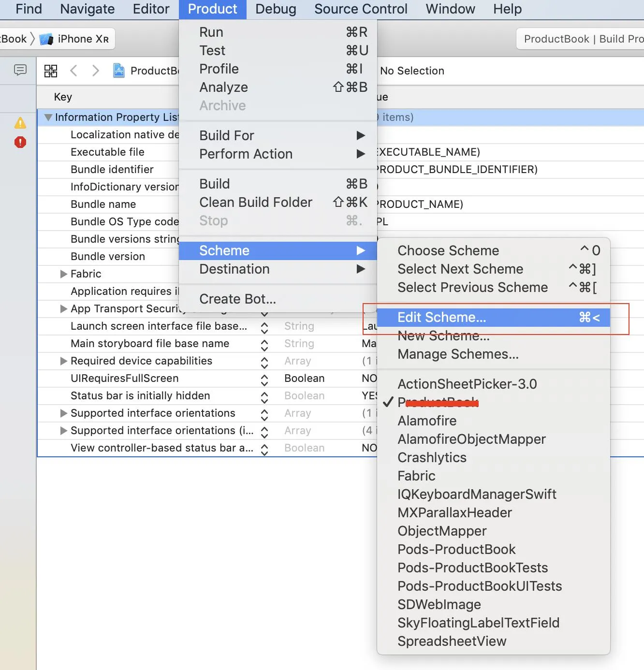The image size is (644, 670).
Task: Open the Editor menu
Action: click(x=151, y=9)
